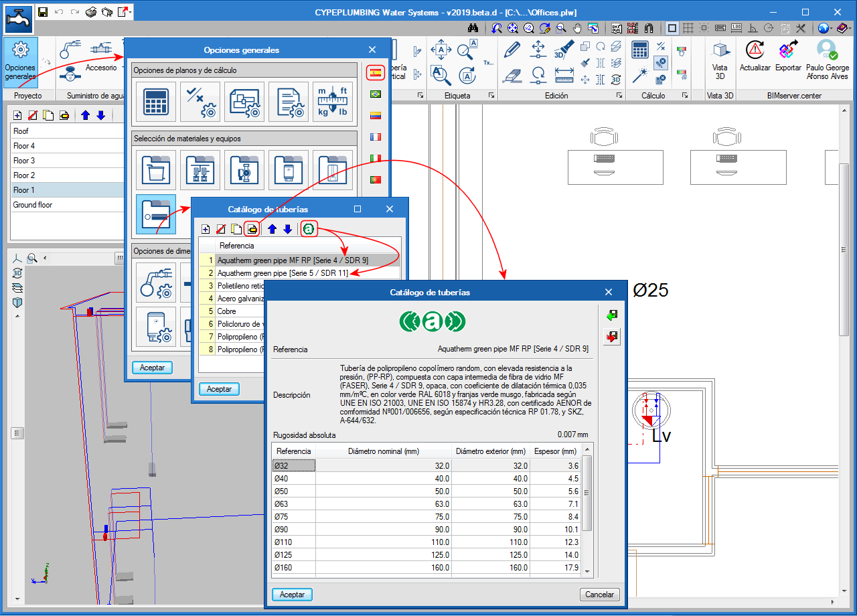Select the Brazilian flag language option
Viewport: 857px width, 616px height.
[x=376, y=94]
